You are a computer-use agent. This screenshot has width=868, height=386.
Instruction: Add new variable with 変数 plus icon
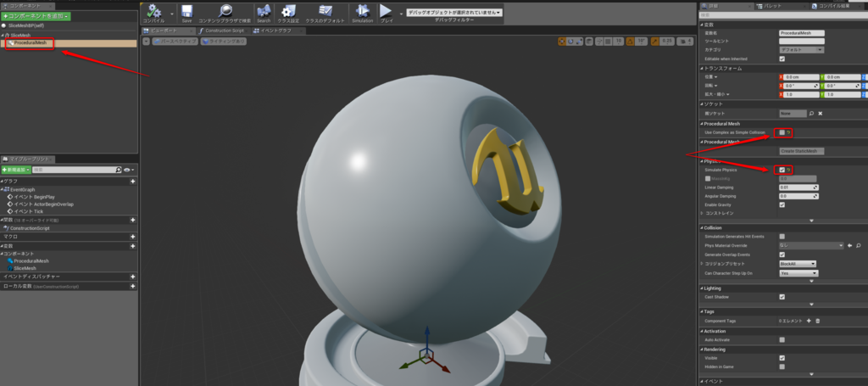click(133, 245)
